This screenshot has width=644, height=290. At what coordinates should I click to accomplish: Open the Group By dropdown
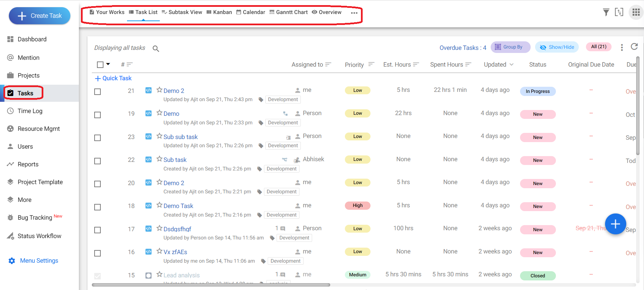click(x=510, y=47)
